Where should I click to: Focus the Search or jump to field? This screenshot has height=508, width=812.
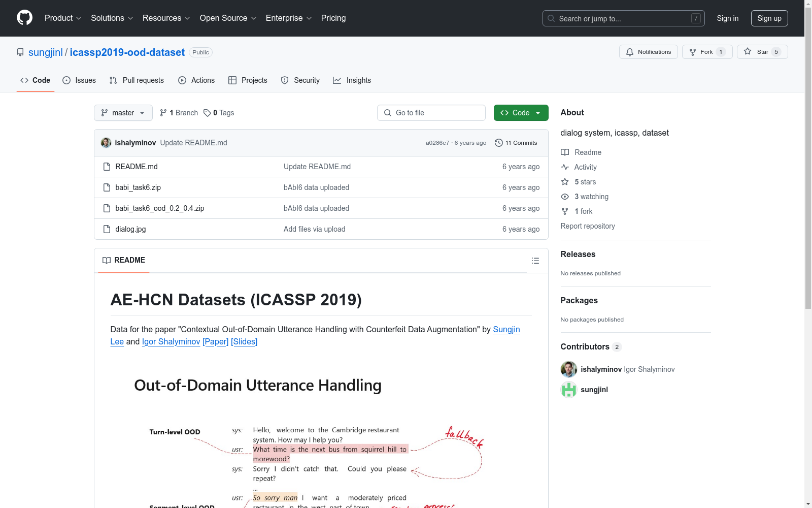click(624, 18)
